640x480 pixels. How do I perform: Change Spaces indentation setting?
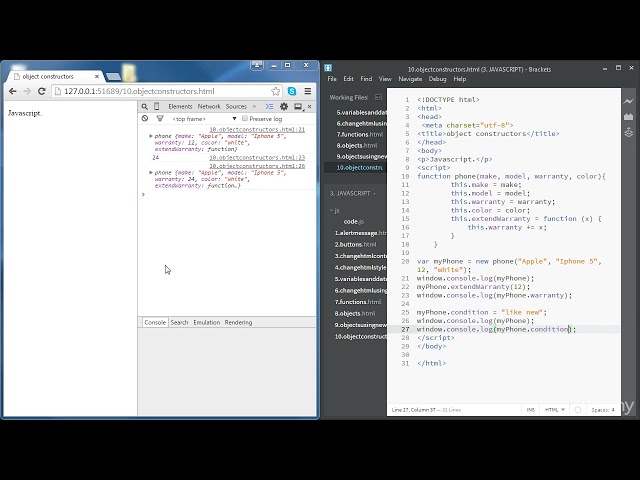click(x=603, y=409)
